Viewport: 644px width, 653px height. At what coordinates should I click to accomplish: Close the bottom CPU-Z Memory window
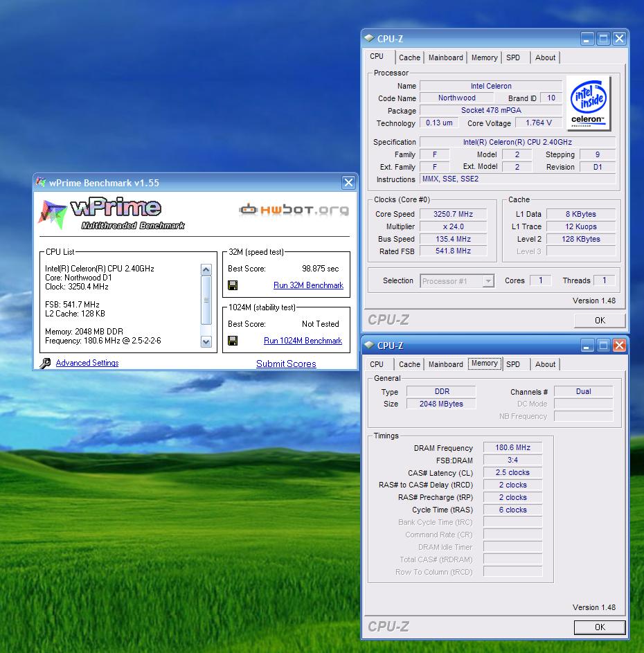click(620, 346)
